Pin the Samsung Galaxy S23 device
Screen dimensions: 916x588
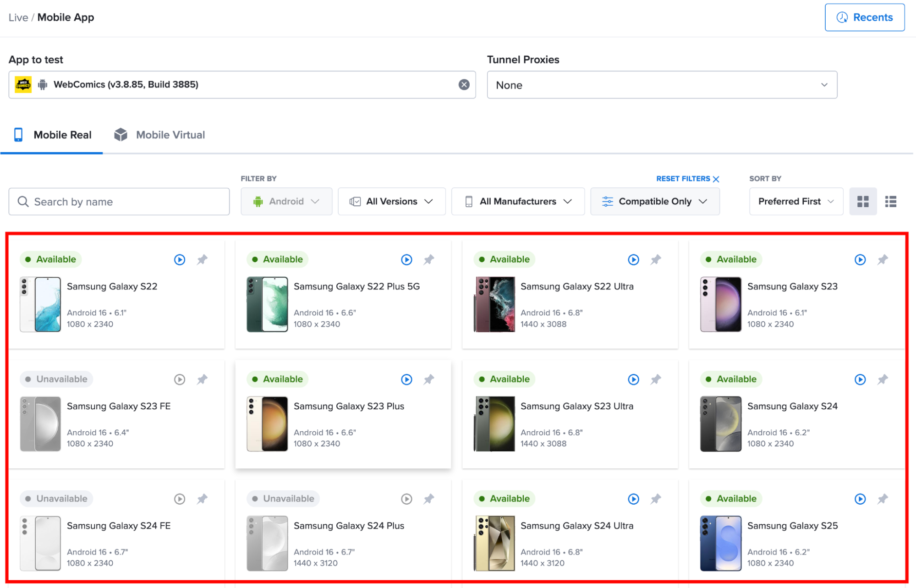883,260
